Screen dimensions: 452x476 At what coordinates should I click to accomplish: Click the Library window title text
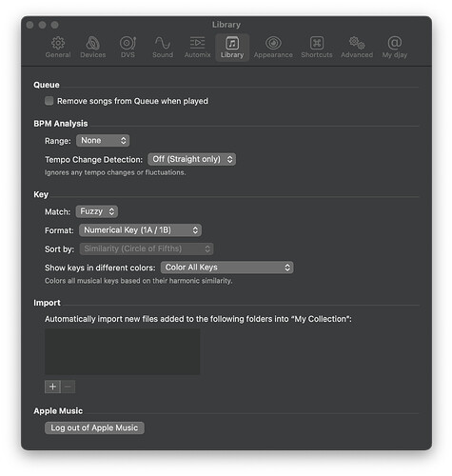226,25
